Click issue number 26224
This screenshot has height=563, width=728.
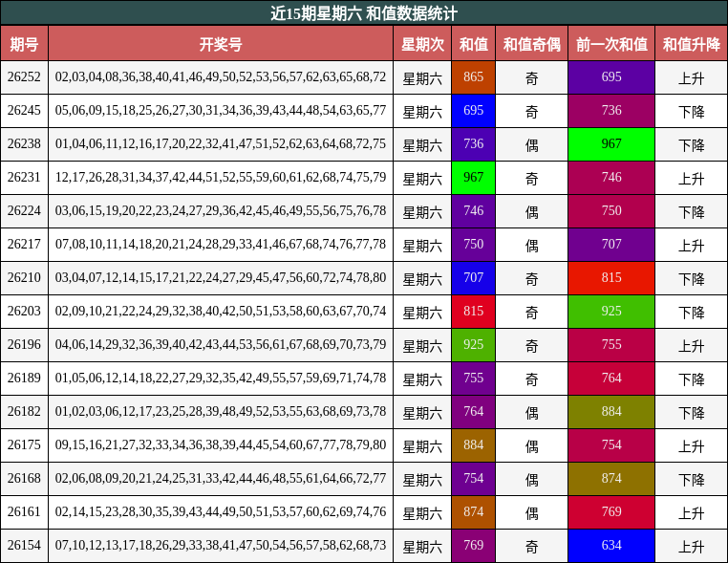pos(24,210)
